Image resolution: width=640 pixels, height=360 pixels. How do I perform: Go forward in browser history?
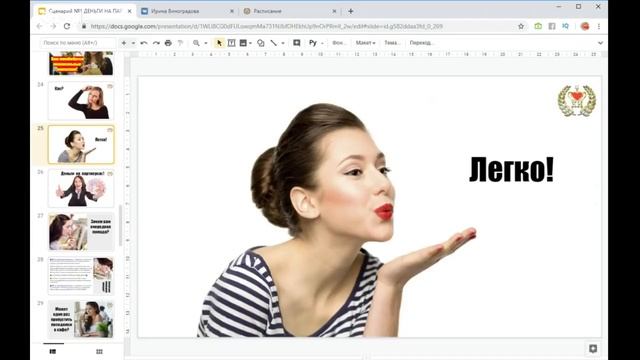(53, 26)
